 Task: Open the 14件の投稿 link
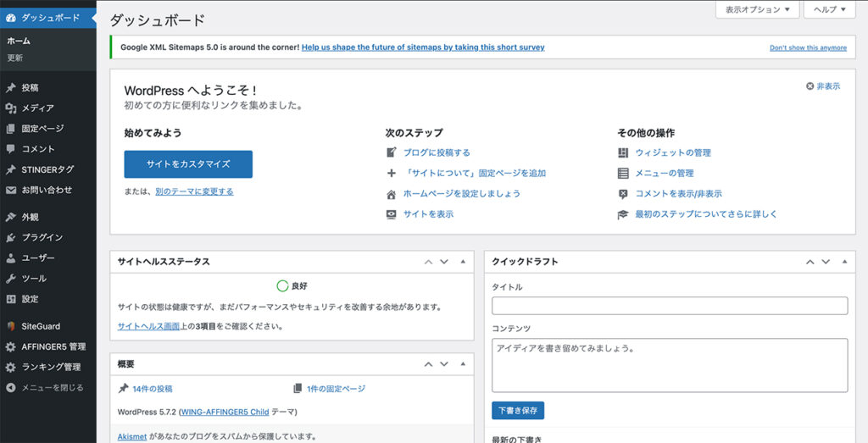click(x=153, y=389)
